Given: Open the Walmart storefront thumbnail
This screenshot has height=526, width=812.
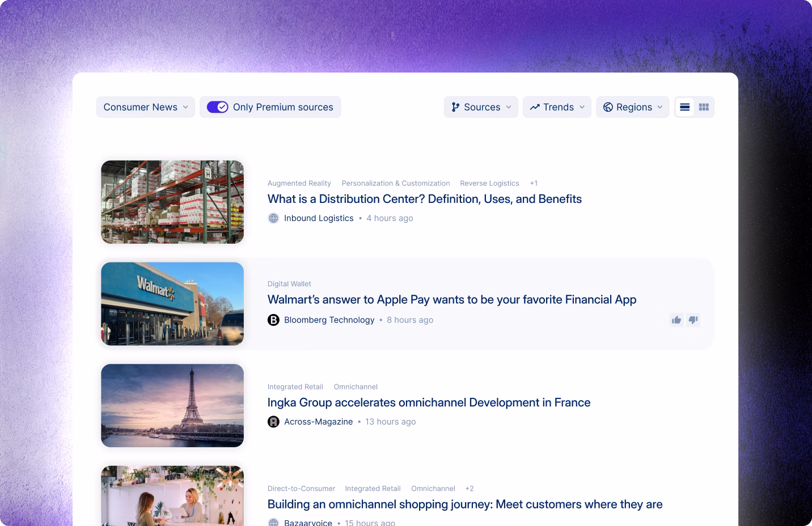Looking at the screenshot, I should (172, 304).
